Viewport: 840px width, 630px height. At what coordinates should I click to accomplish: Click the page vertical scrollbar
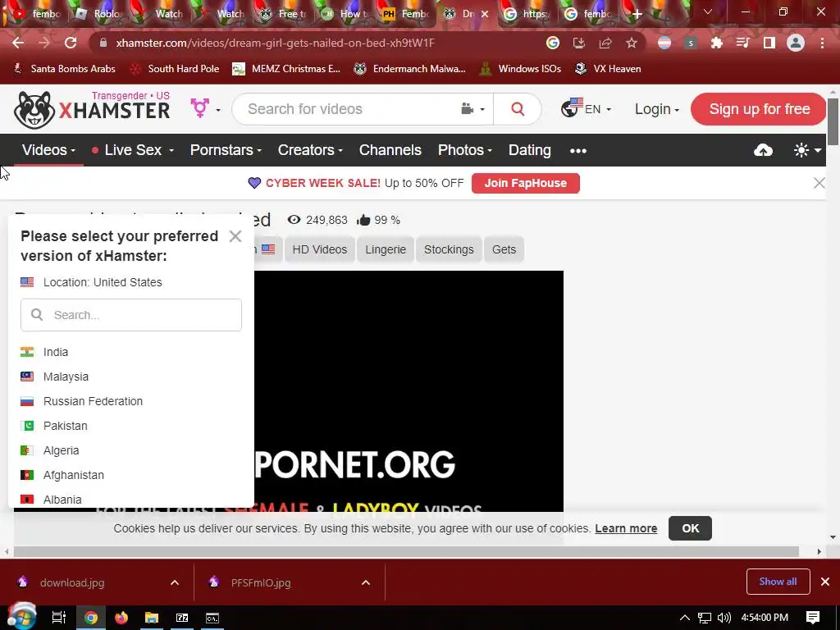[x=833, y=121]
